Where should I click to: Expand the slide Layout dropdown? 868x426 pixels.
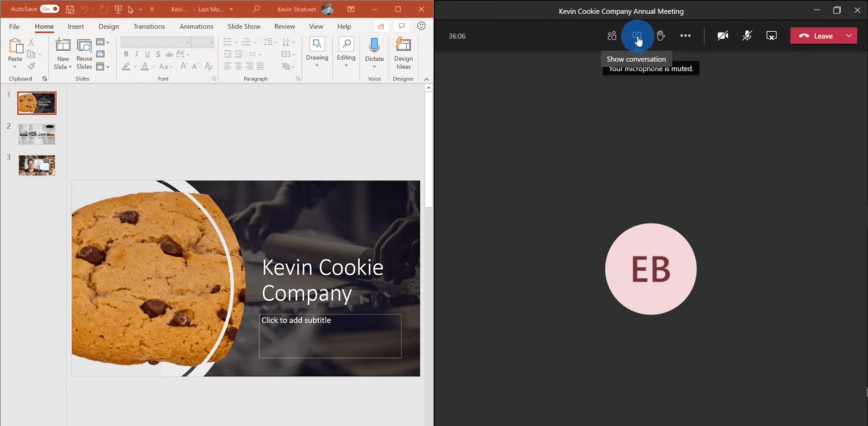point(102,42)
